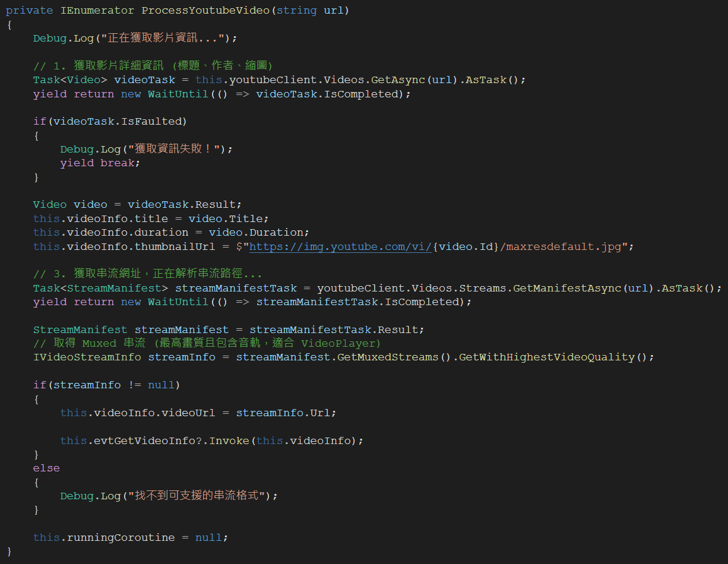Image resolution: width=728 pixels, height=564 pixels.
Task: Select the WaitUntil constructor call
Action: (178, 93)
